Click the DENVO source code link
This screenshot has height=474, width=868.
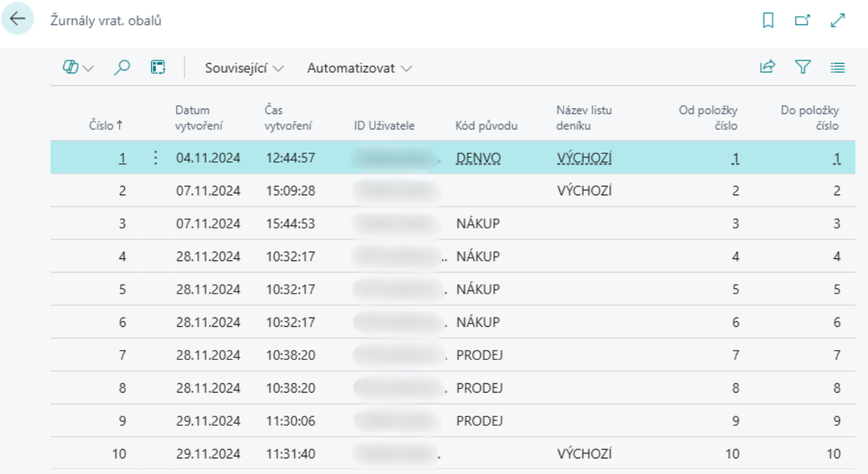pos(479,158)
